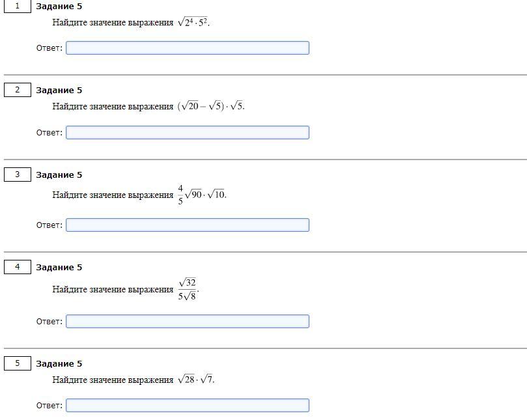Click the √28·√7 expression

point(195,380)
